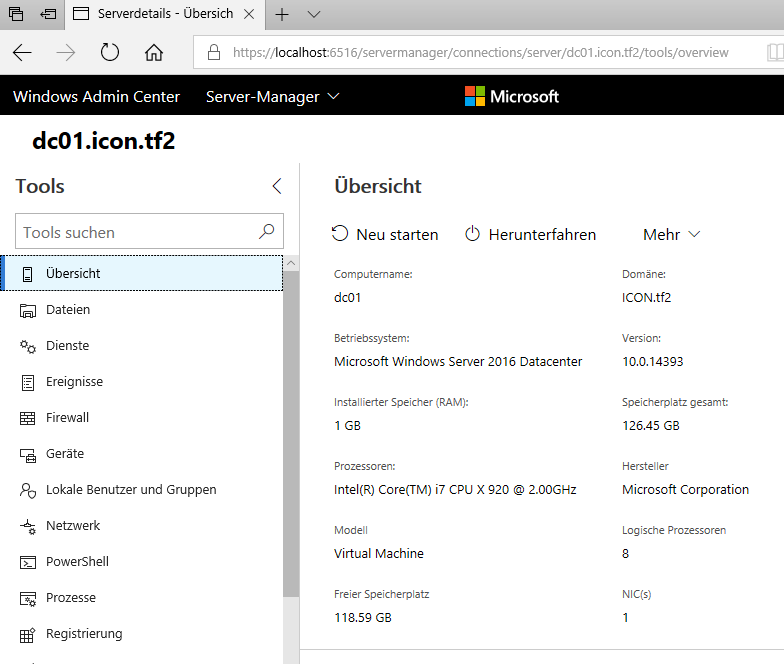Open PowerShell in the Tools menu
The image size is (784, 664).
click(142, 562)
